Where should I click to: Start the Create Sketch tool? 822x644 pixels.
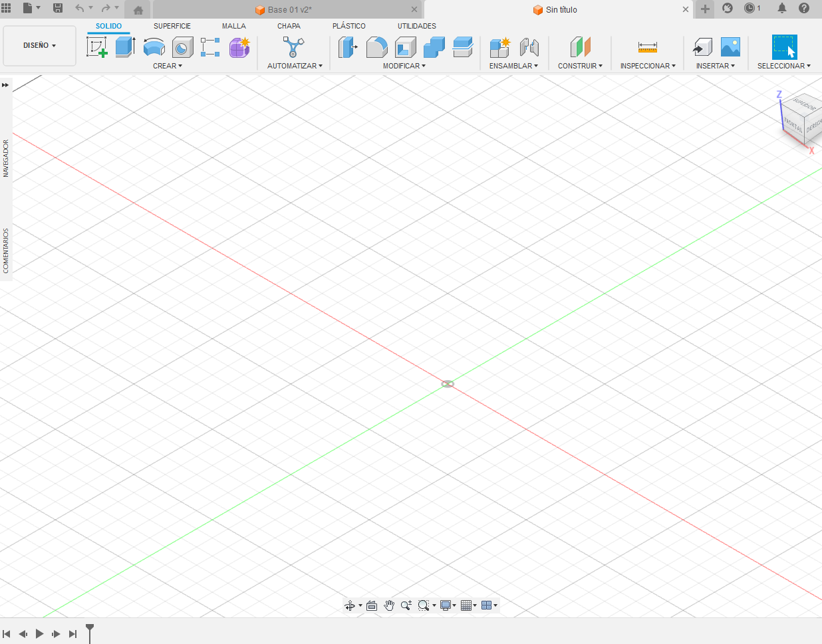(97, 47)
